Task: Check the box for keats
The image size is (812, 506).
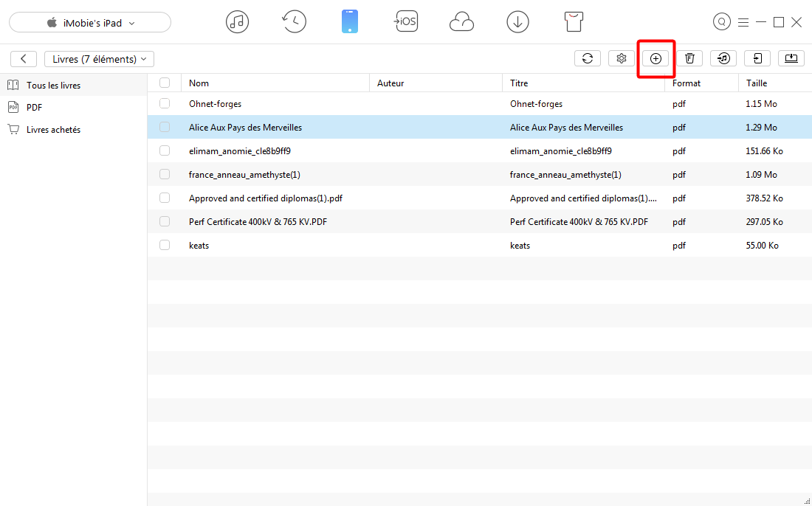Action: pos(165,245)
